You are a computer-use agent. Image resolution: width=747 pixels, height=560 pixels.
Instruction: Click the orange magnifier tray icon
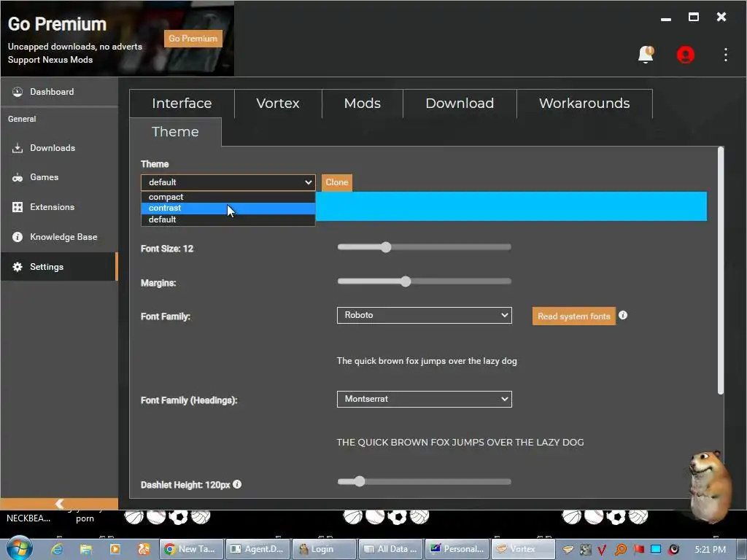[x=620, y=550]
